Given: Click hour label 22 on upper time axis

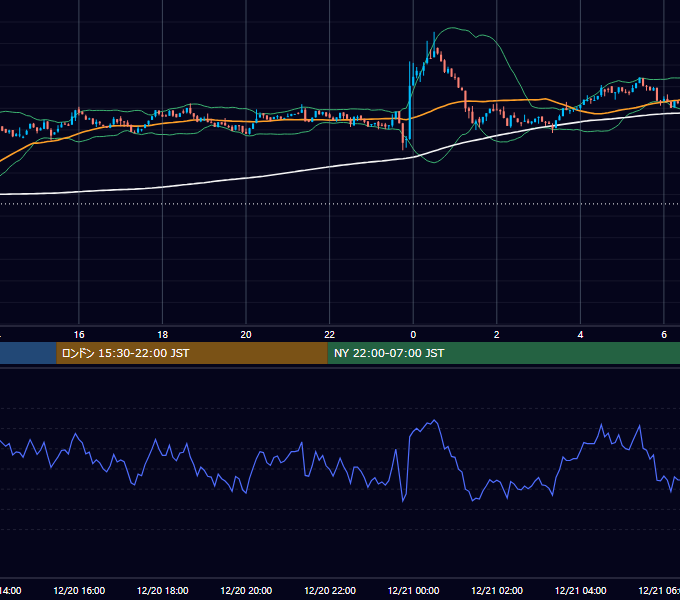Looking at the screenshot, I should click(x=330, y=335).
